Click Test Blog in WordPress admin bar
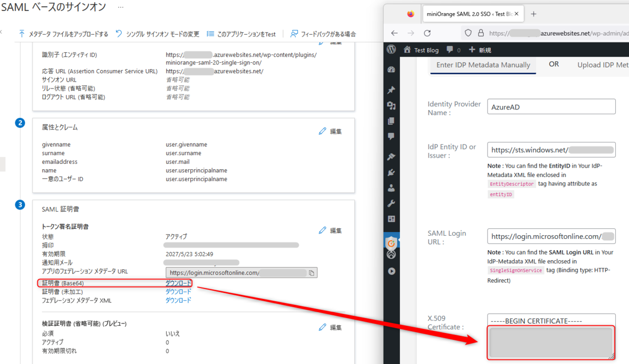Image resolution: width=629 pixels, height=364 pixels. [x=421, y=50]
